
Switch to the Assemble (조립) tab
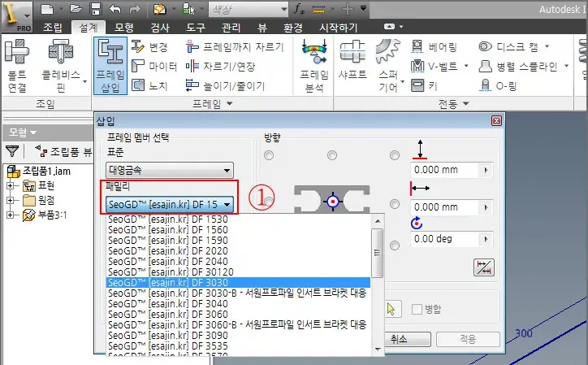click(x=53, y=27)
